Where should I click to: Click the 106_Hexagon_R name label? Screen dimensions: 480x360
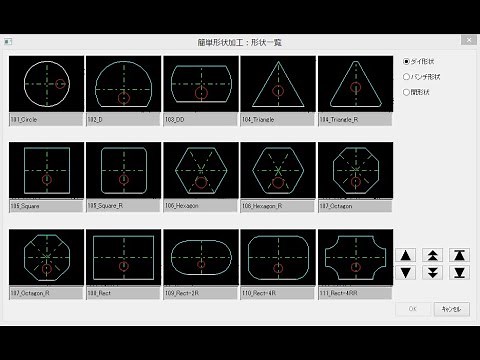(x=277, y=206)
